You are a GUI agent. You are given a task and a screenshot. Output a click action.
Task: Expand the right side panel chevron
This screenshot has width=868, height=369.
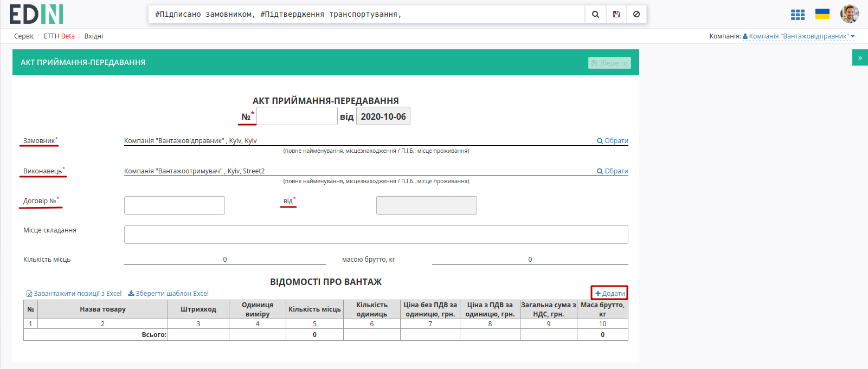click(x=860, y=58)
